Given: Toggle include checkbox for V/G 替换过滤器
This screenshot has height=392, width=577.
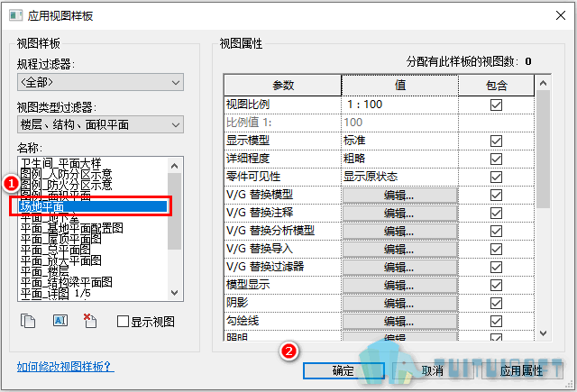Looking at the screenshot, I should 496,267.
